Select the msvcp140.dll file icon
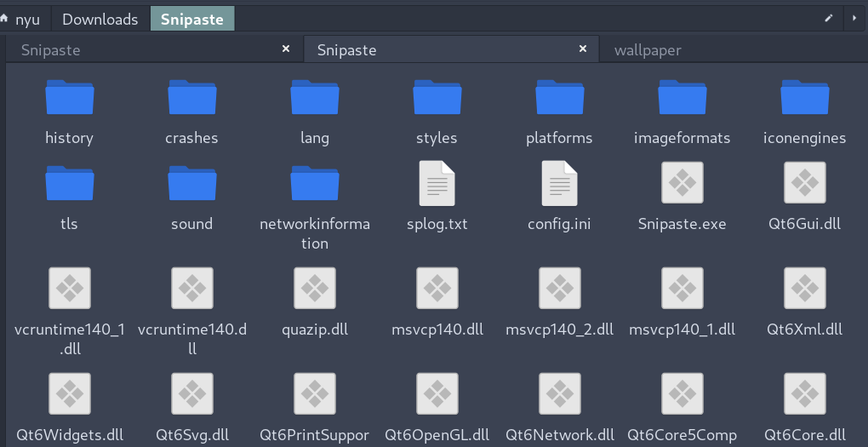The width and height of the screenshot is (868, 447). click(x=437, y=288)
